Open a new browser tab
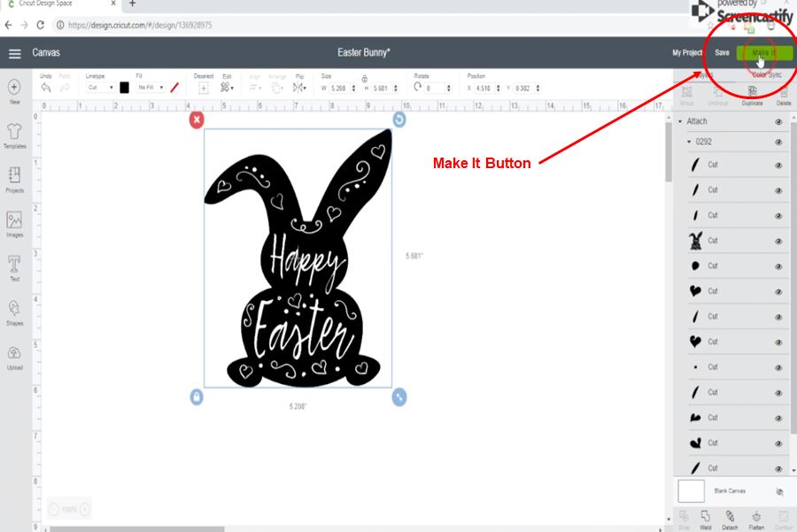This screenshot has height=532, width=797. (x=132, y=4)
